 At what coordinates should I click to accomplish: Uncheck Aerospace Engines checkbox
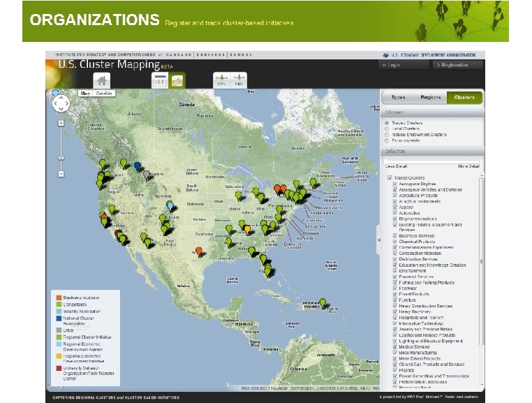coord(395,184)
